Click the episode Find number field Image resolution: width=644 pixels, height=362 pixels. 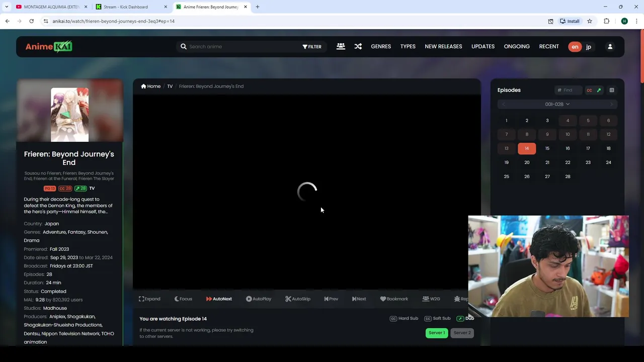point(569,90)
